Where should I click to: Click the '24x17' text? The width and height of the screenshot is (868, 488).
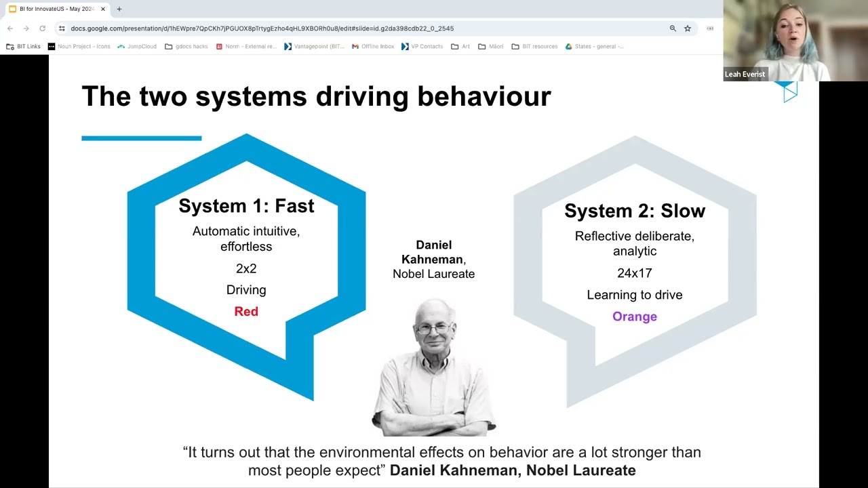click(635, 273)
